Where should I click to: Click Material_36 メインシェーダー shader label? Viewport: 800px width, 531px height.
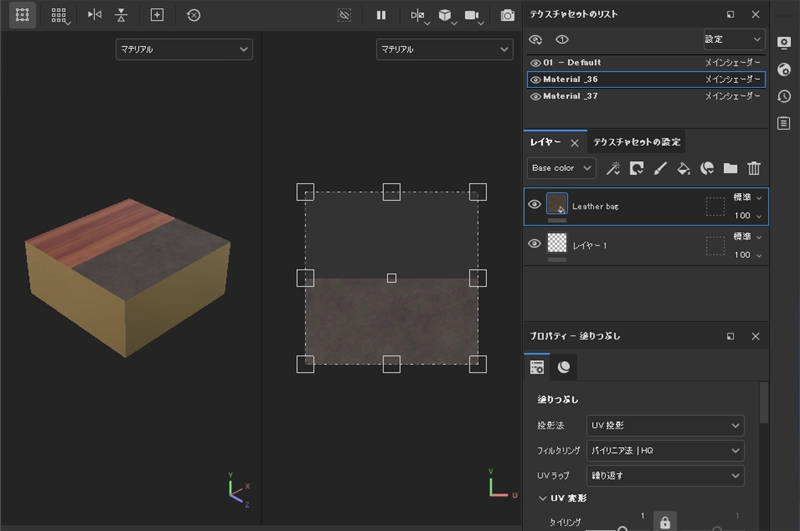[733, 80]
